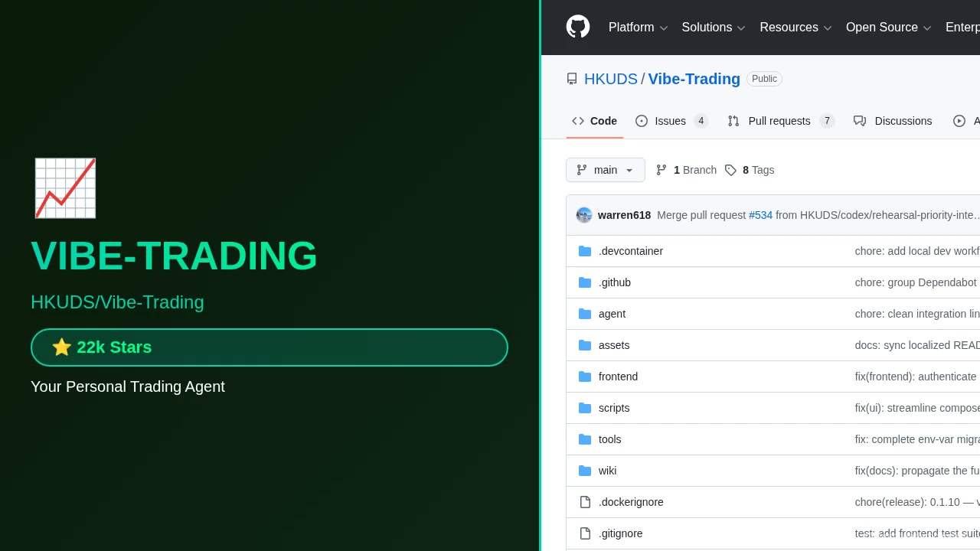Click the Issues circle-dot icon
The height and width of the screenshot is (551, 980).
pyautogui.click(x=642, y=121)
